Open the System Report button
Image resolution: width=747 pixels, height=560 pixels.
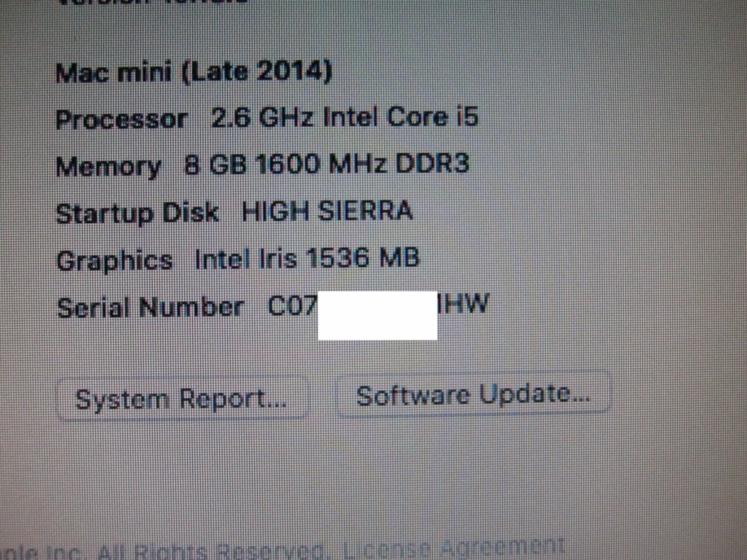182,399
